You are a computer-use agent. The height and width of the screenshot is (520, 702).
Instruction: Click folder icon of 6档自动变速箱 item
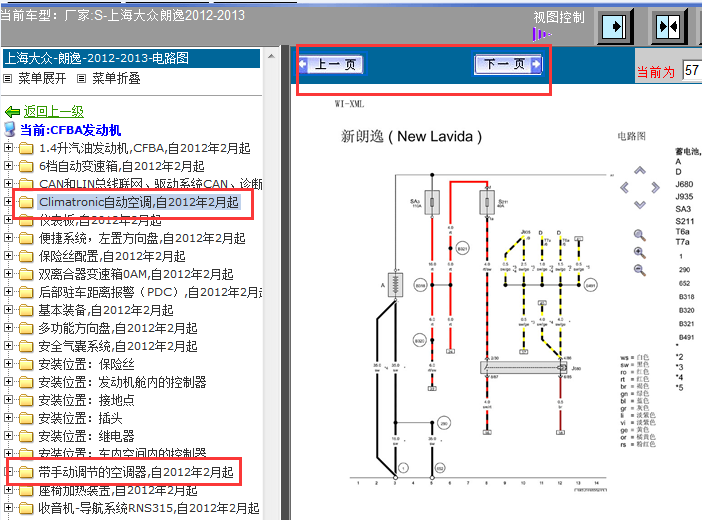(26, 166)
